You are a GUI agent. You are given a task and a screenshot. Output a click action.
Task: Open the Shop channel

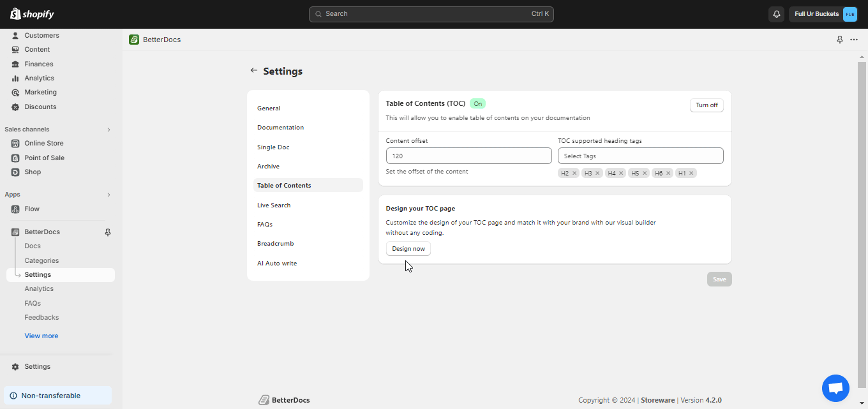32,172
